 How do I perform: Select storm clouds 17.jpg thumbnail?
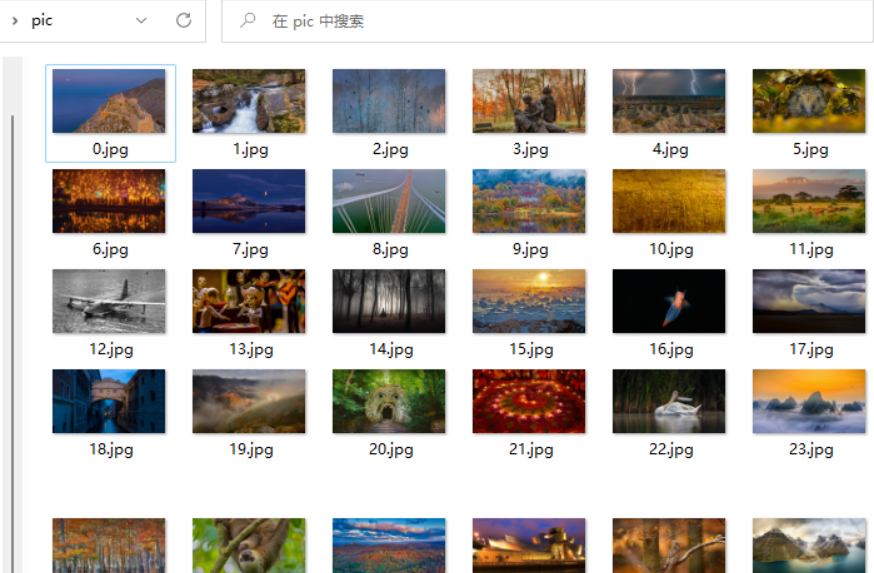tap(809, 301)
